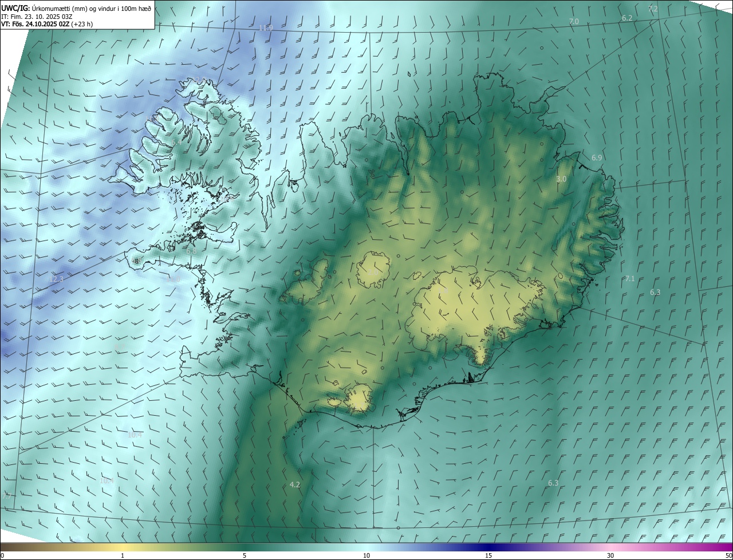This screenshot has height=560, width=733.
Task: Click the 'IT: Fim. 23. 10. 2025 03Z' line
Action: coord(36,17)
